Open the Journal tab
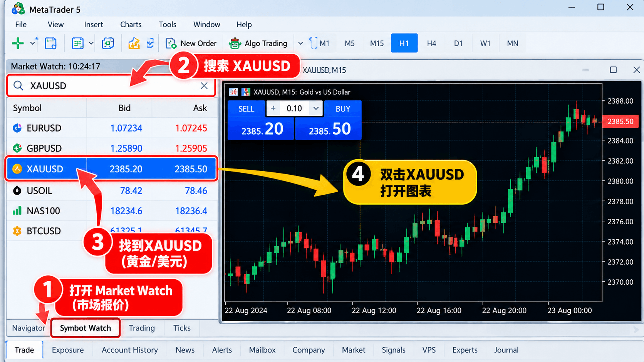This screenshot has height=362, width=644. pos(506,350)
